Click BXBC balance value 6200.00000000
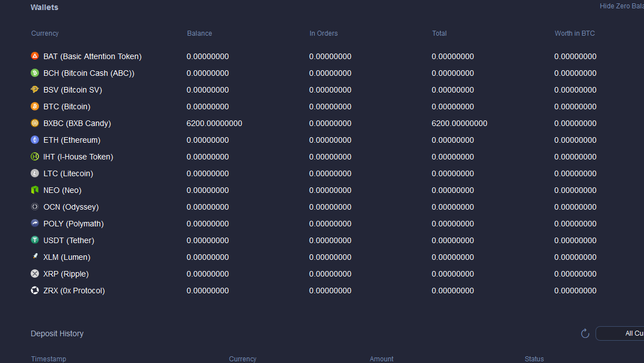This screenshot has width=644, height=363. 214,123
